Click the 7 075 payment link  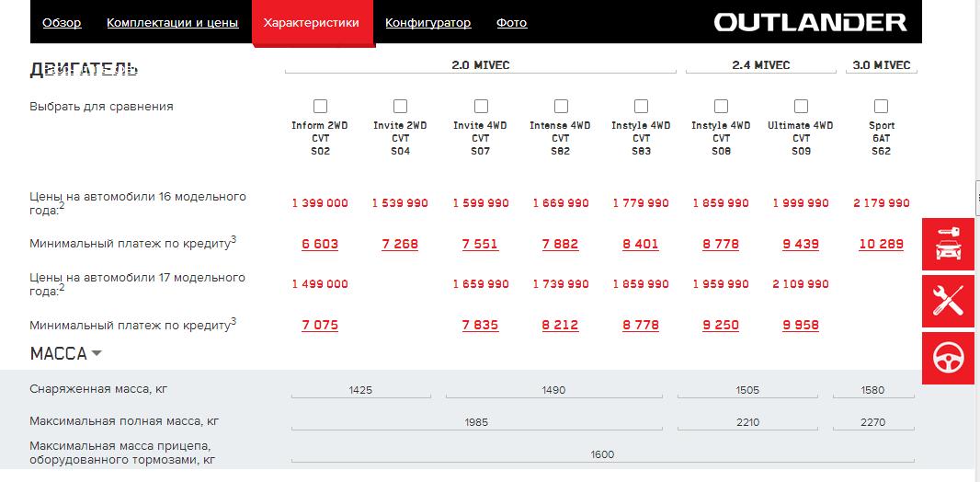coord(320,325)
